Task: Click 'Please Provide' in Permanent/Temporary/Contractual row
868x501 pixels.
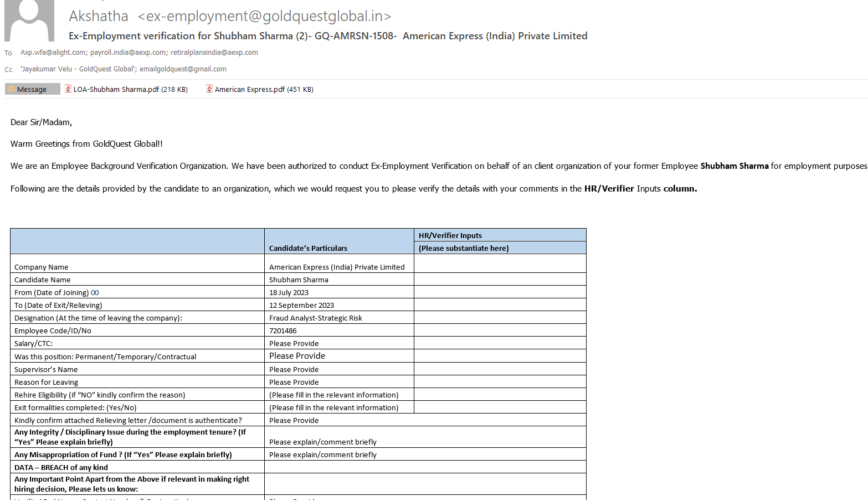Action: pyautogui.click(x=297, y=356)
